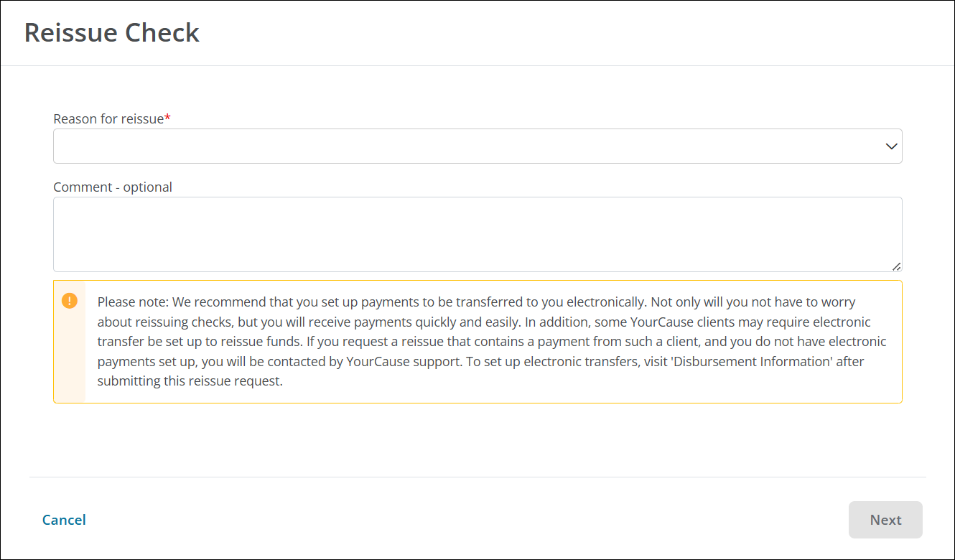Click the red required asterisk

[168, 119]
